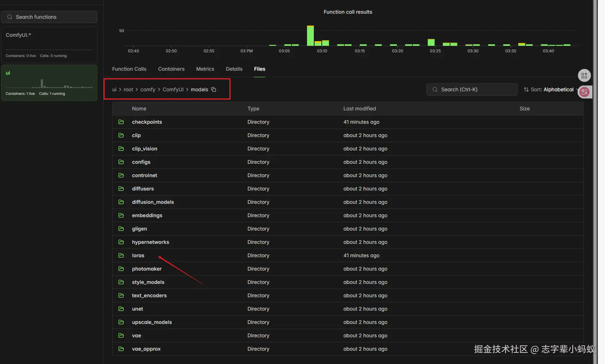
Task: Click the Size column header
Action: tap(525, 109)
